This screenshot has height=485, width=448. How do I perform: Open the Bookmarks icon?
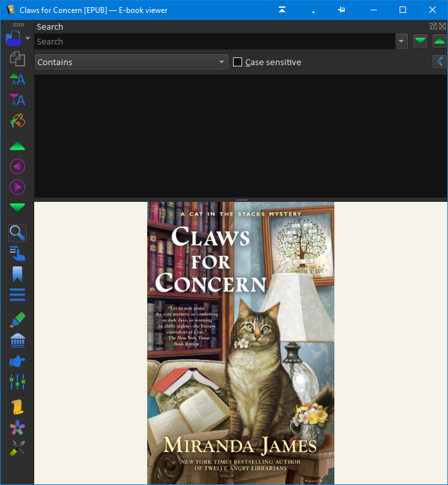(17, 274)
